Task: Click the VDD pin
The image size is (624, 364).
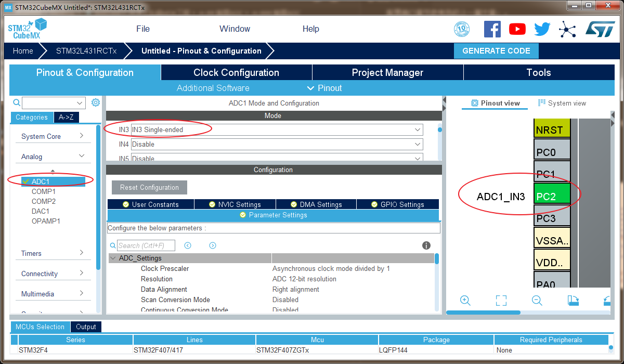Action: [x=552, y=260]
